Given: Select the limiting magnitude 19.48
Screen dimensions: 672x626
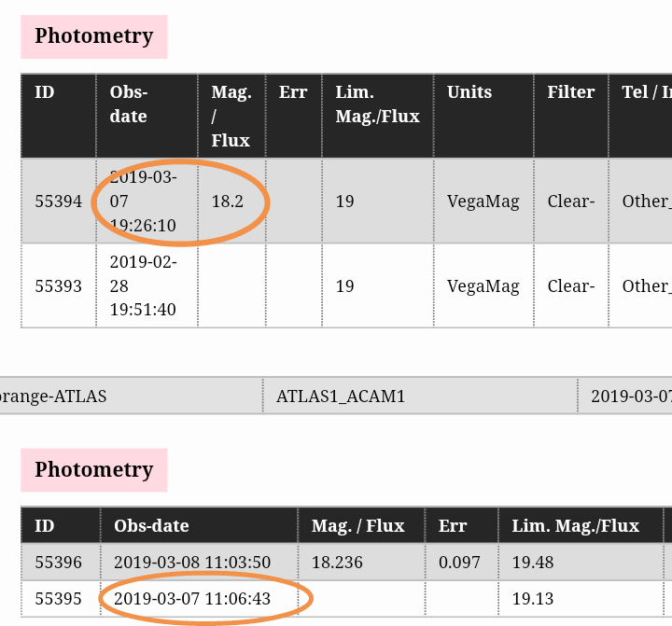Looking at the screenshot, I should coord(531,563).
